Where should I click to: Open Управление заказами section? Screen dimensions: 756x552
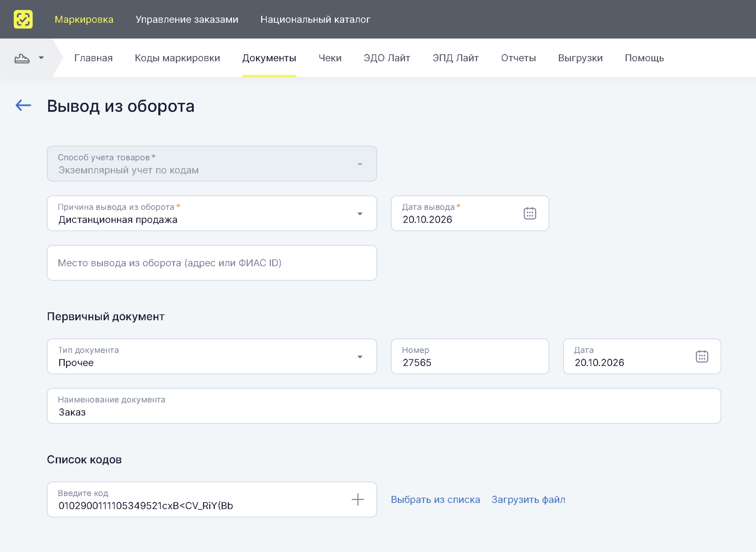click(187, 19)
